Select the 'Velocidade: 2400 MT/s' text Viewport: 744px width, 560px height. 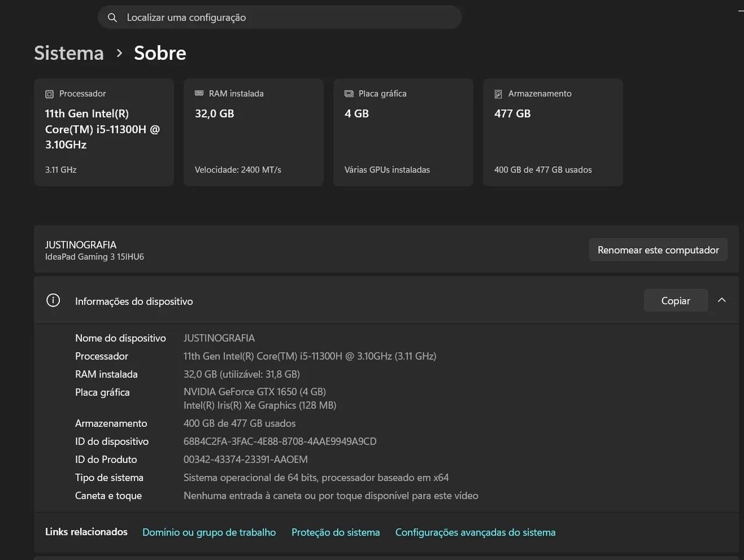[238, 170]
